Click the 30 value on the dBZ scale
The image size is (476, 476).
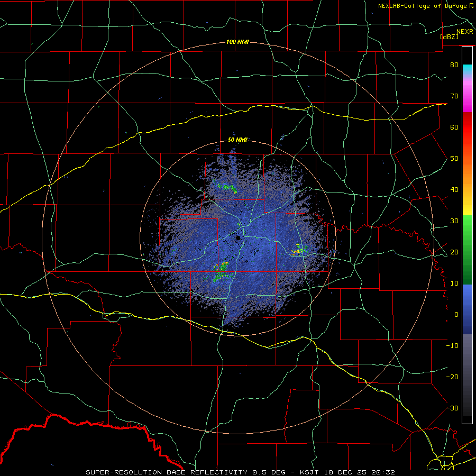pos(454,221)
